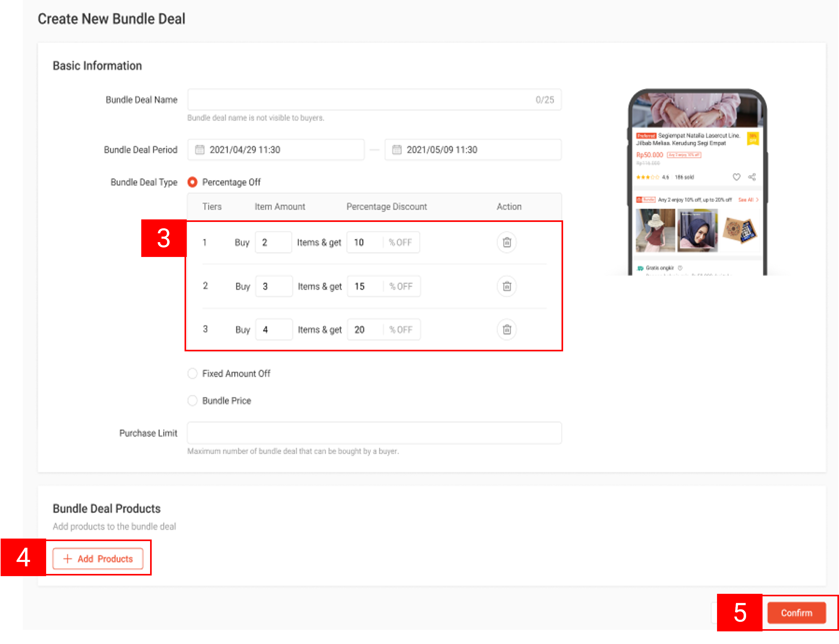Click the star rating in the preview
839x644 pixels.
click(x=648, y=177)
